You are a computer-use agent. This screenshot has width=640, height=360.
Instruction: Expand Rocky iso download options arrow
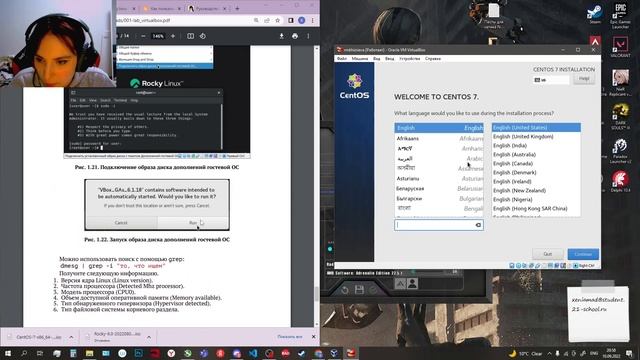coord(149,337)
